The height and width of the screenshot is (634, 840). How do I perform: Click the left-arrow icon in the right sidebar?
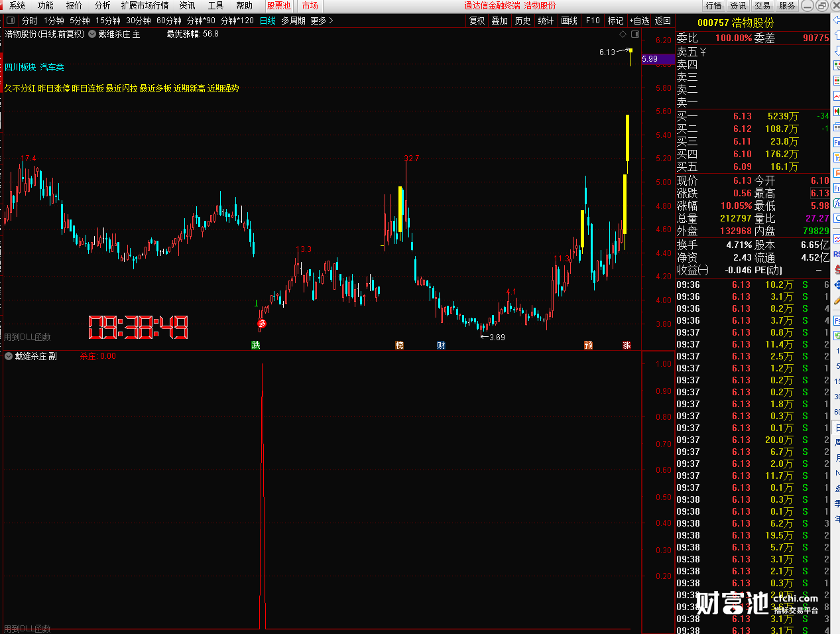[837, 21]
